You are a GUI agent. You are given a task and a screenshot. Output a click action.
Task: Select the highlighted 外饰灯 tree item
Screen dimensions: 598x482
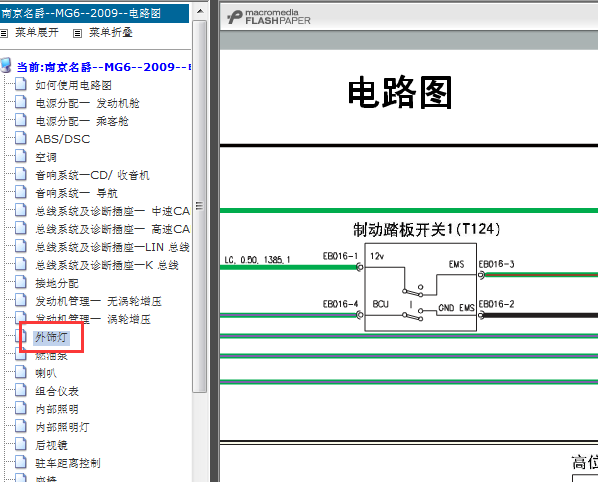point(51,337)
